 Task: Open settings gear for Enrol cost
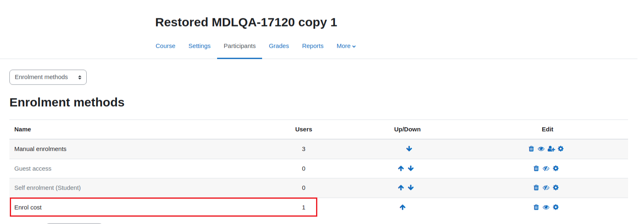point(556,207)
